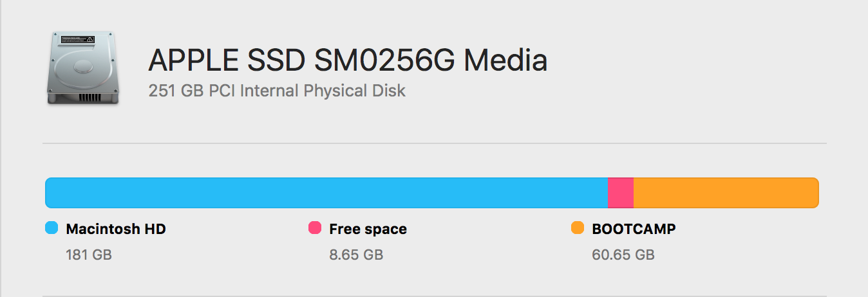The height and width of the screenshot is (297, 868).
Task: Click the divider line below the partition sizes
Action: click(434, 296)
